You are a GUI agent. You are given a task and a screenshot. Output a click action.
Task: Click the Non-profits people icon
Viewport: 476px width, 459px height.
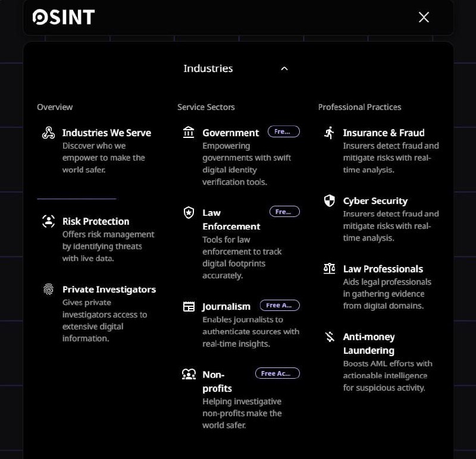point(189,374)
